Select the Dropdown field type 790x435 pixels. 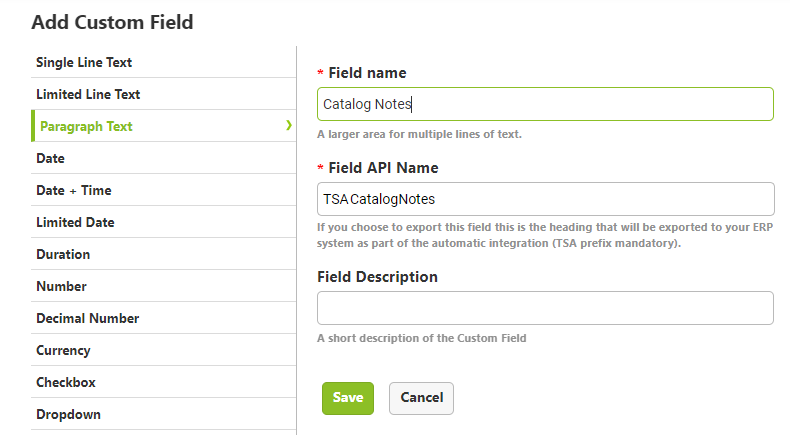163,414
